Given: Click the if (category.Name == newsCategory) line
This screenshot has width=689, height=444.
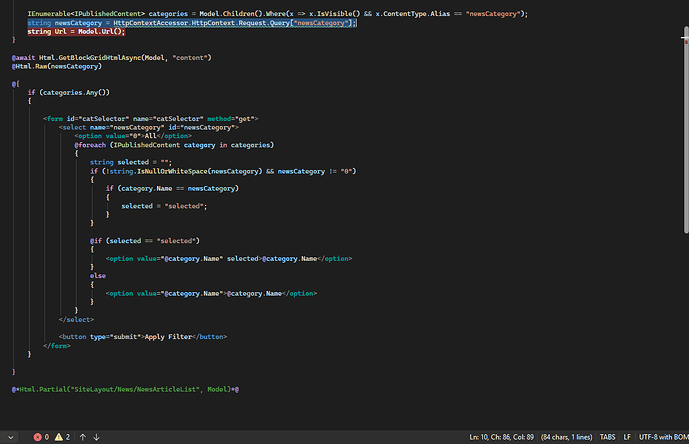Looking at the screenshot, I should point(172,188).
